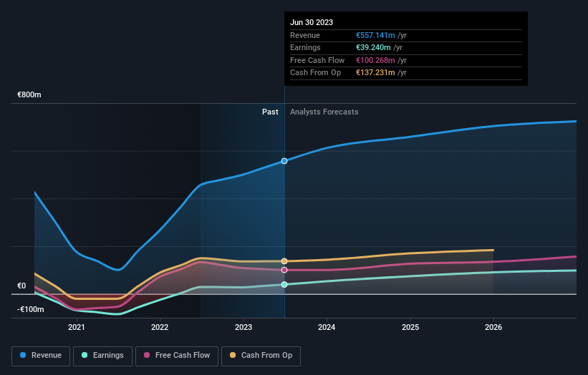
Task: Click the 2022 x-axis label
Action: pos(160,327)
